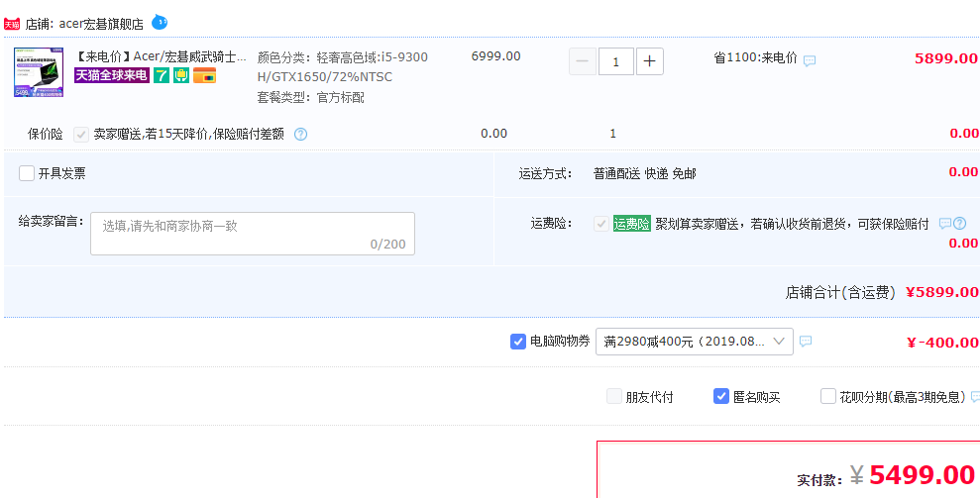Open comment bubble icon after 运费险 description
The image size is (980, 498).
pos(945,223)
